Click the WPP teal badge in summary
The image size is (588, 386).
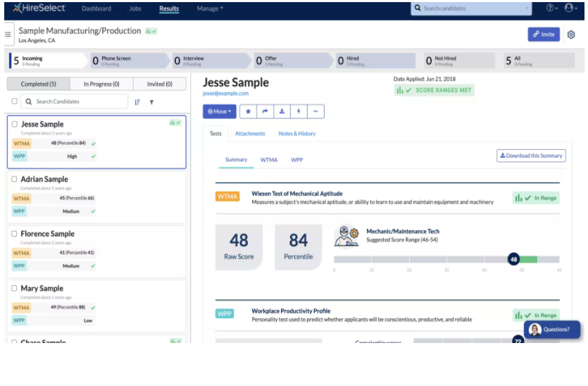(224, 314)
